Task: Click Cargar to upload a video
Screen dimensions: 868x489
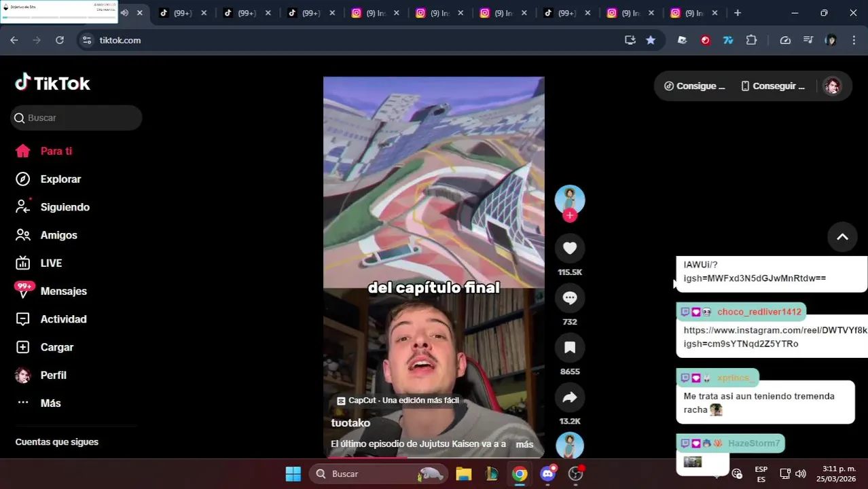Action: [44, 347]
